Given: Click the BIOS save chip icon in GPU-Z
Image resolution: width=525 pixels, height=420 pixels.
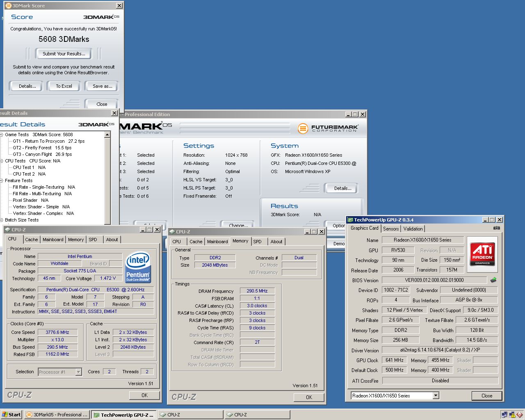Looking at the screenshot, I should pos(493,280).
